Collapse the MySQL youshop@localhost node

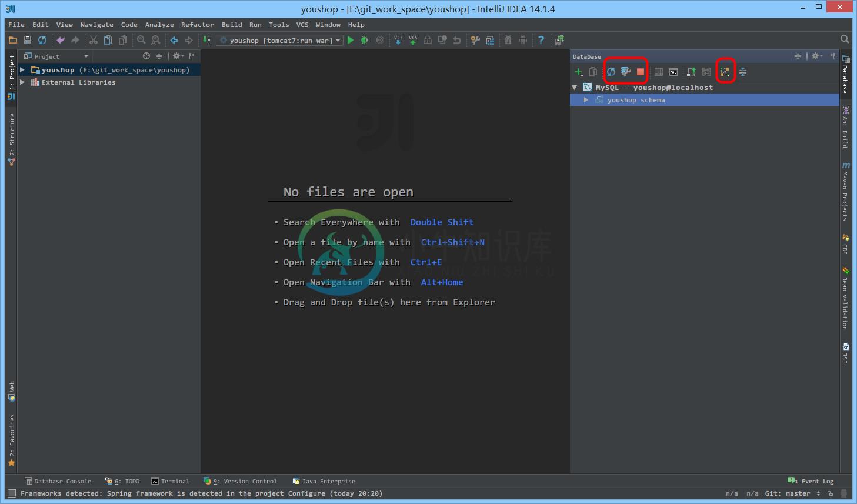(x=575, y=87)
